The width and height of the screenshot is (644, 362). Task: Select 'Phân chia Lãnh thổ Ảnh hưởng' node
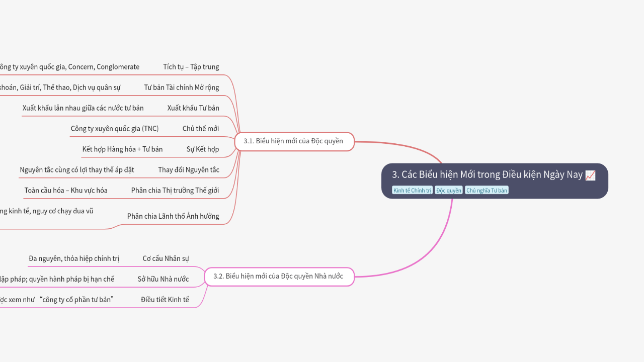(173, 216)
